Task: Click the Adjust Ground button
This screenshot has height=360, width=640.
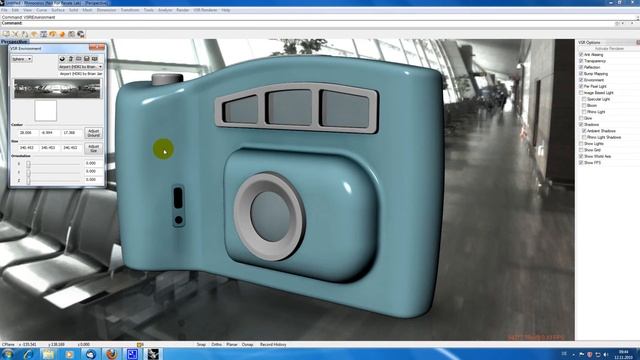Action: point(93,133)
